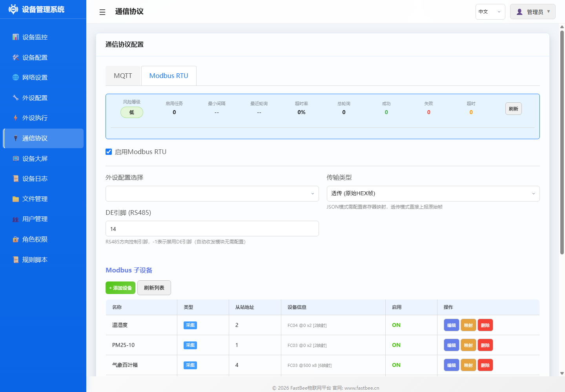This screenshot has width=565, height=392.
Task: Click the 设备监控 sidebar icon
Action: point(16,37)
